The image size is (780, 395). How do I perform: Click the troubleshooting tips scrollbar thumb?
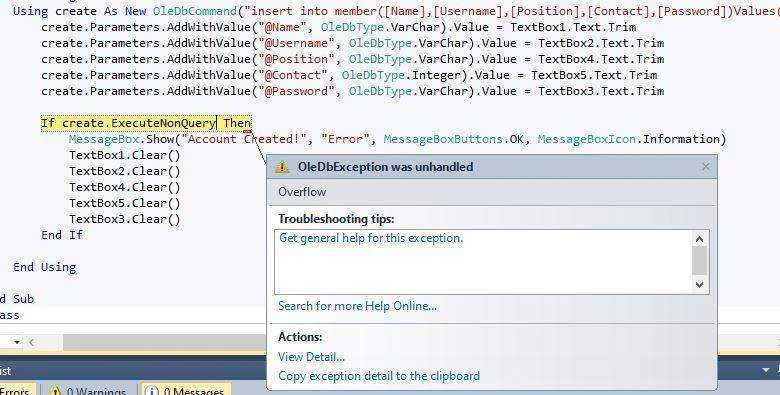tap(699, 261)
